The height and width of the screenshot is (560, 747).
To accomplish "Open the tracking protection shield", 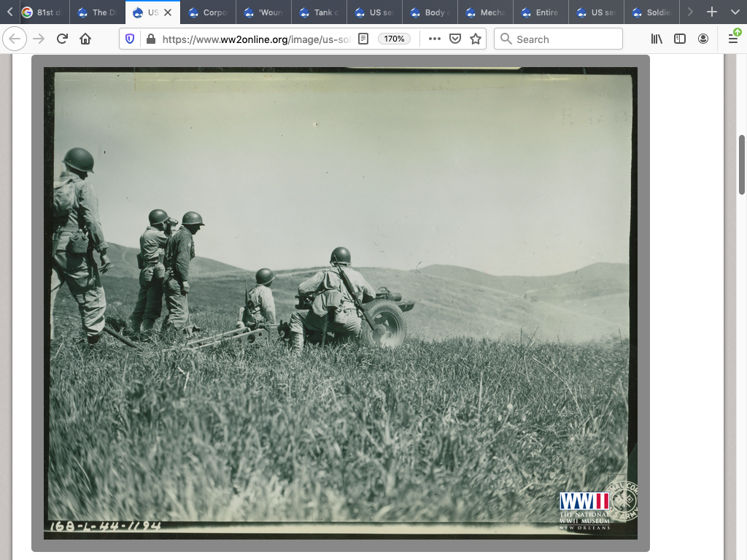I will [x=131, y=39].
